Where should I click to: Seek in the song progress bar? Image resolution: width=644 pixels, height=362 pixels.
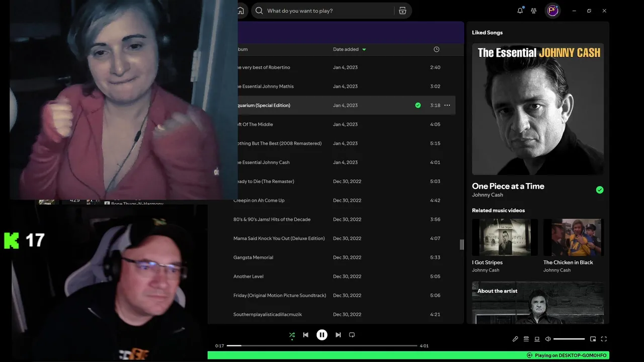322,346
